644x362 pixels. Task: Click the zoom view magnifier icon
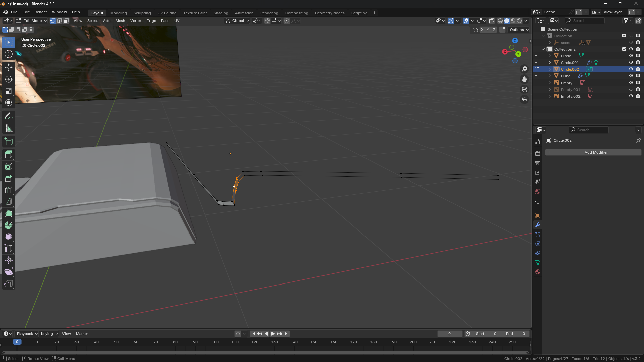[x=524, y=69]
